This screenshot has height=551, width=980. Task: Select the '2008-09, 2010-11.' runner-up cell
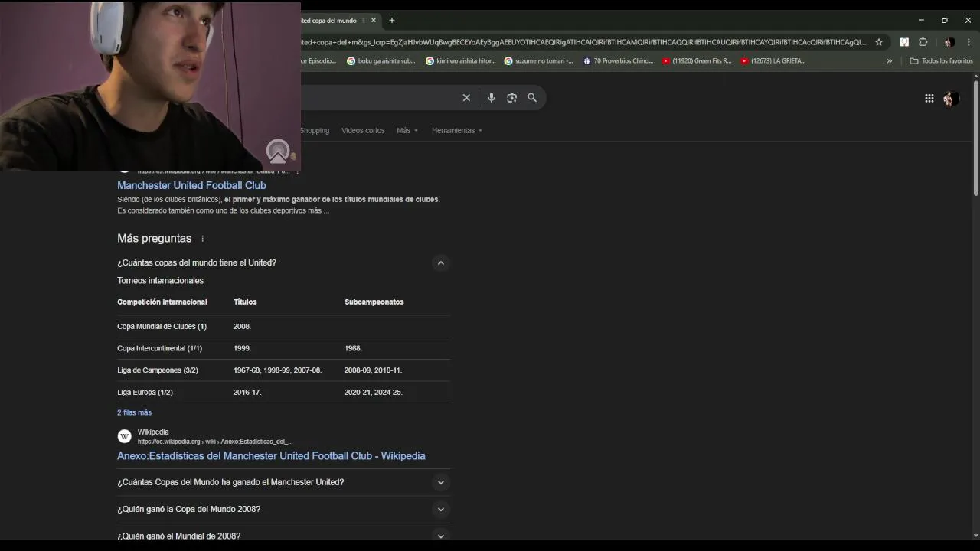(373, 370)
